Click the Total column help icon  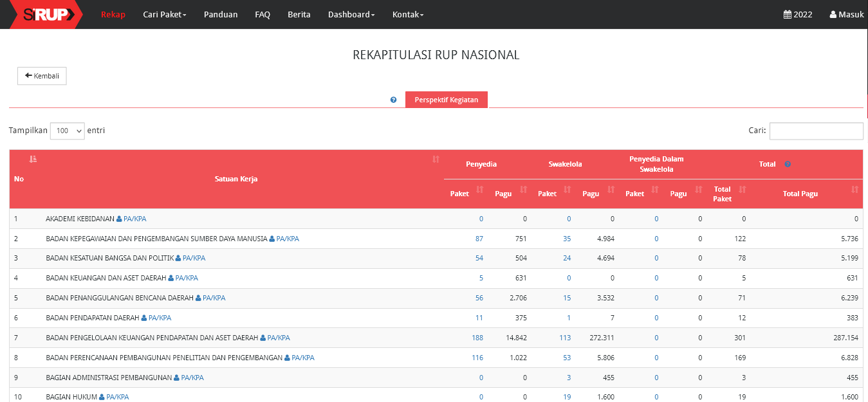(788, 165)
